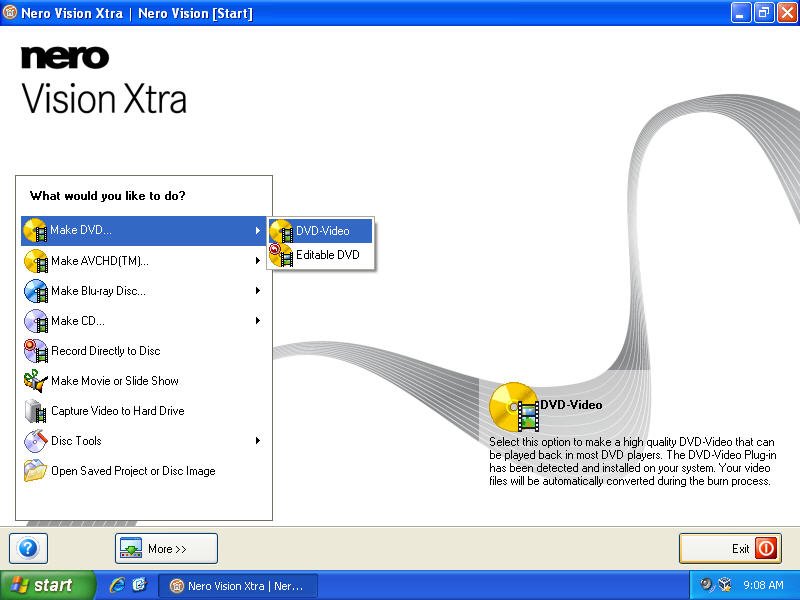
Task: Expand the Make Blu-ray Disc submenu arrow
Action: pyautogui.click(x=258, y=291)
